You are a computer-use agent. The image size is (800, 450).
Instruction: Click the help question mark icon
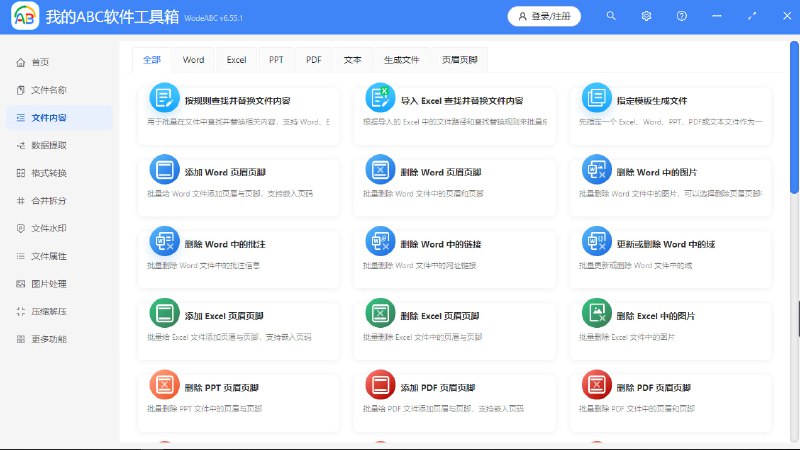point(682,16)
